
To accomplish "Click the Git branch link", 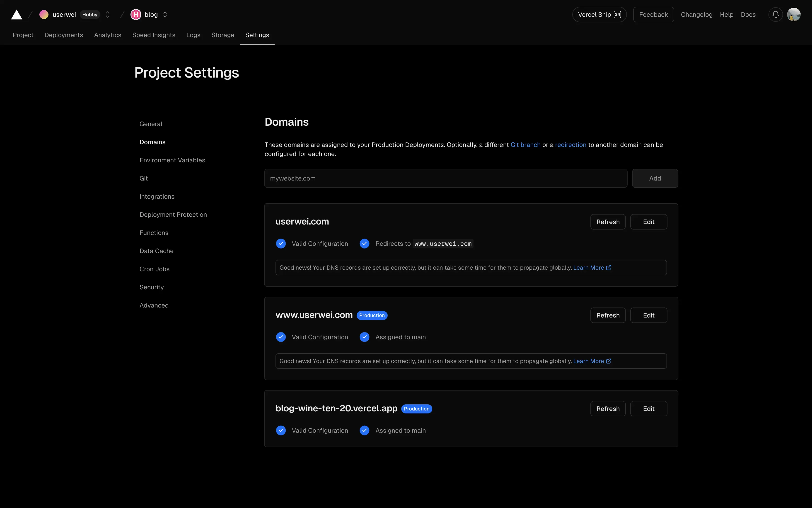I will (x=525, y=145).
